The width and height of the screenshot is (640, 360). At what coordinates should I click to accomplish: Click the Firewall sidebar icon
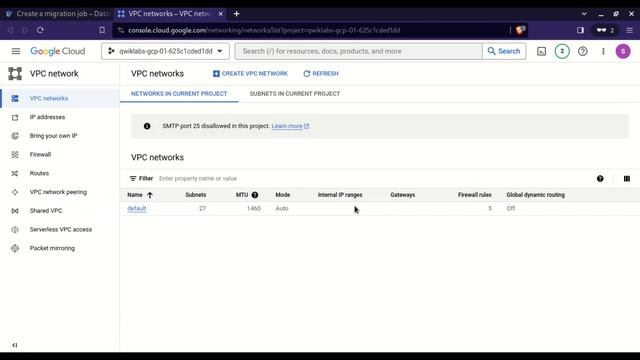point(15,155)
